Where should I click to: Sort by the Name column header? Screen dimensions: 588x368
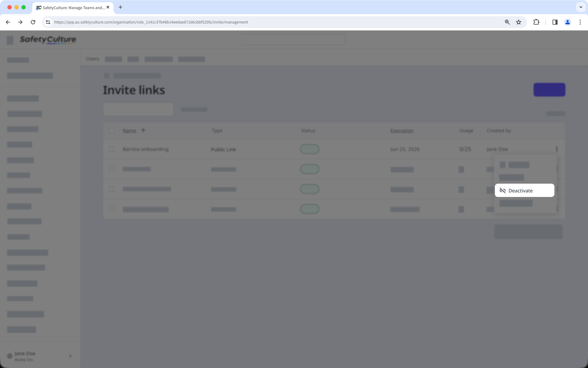[129, 130]
